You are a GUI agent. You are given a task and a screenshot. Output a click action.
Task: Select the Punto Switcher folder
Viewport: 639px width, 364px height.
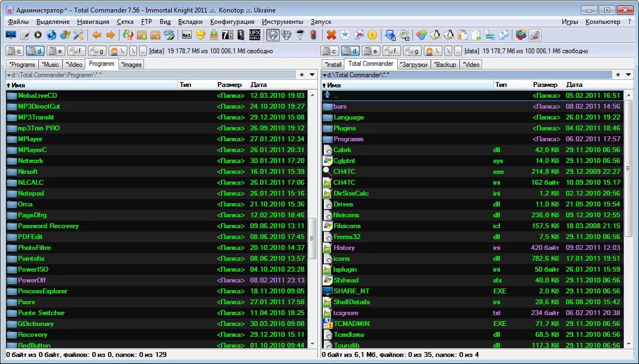(x=158, y=313)
